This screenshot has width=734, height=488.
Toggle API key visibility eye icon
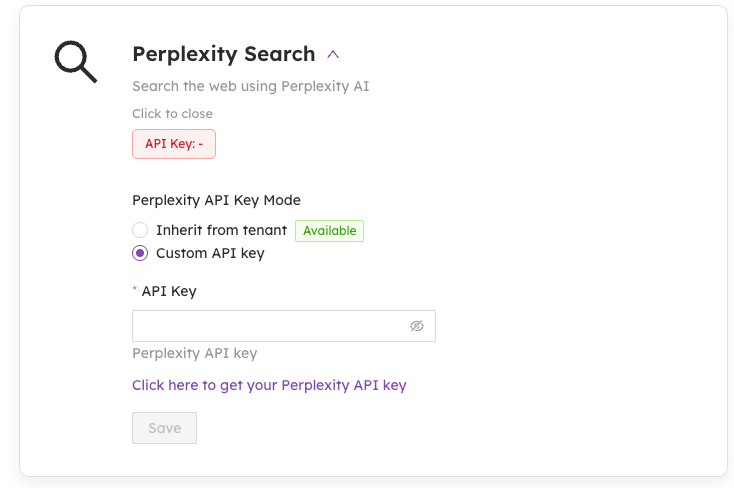(417, 326)
